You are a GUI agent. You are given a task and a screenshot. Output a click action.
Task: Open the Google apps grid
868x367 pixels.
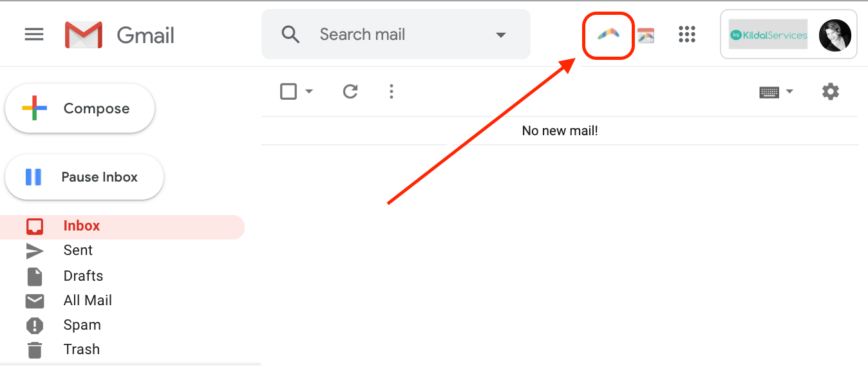click(687, 34)
